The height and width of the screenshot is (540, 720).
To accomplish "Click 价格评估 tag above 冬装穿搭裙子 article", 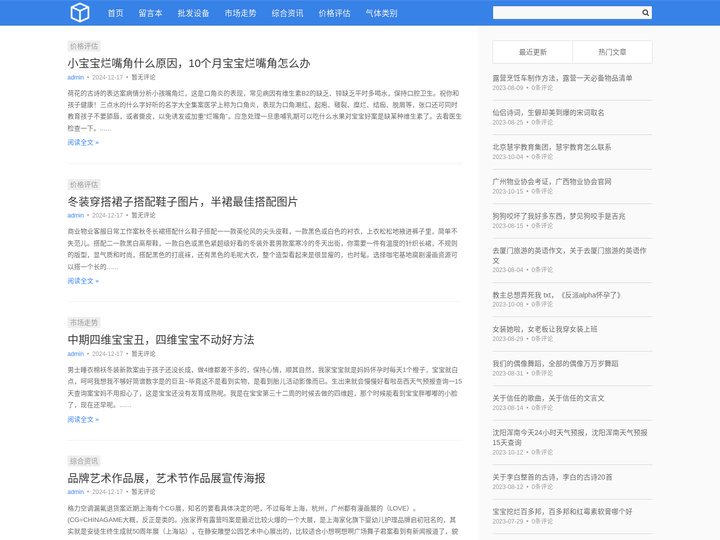I will [84, 185].
